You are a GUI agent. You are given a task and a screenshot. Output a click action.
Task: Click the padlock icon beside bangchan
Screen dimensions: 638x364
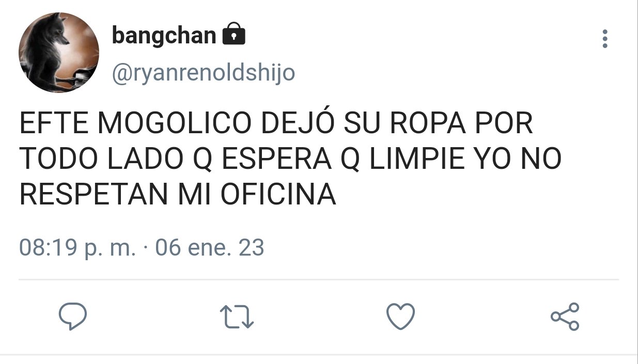[233, 34]
